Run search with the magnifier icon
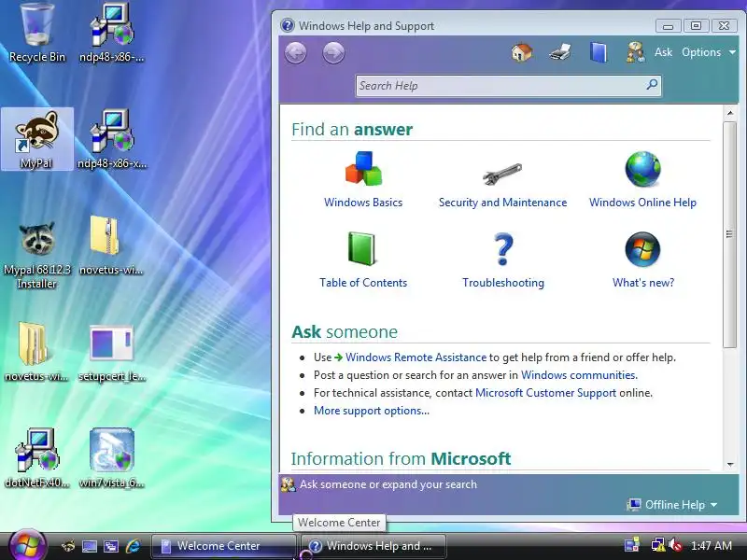747x560 pixels. (x=652, y=85)
